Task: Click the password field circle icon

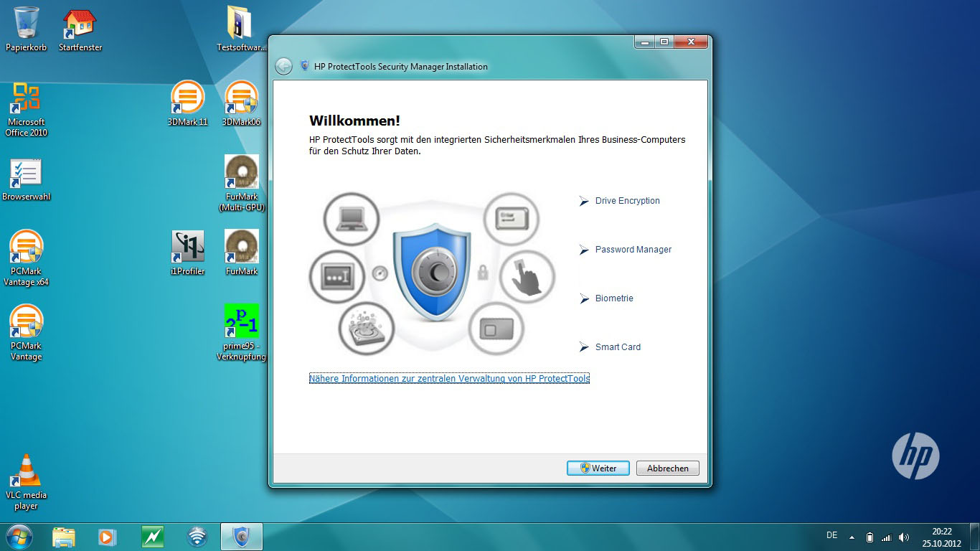Action: coord(336,276)
